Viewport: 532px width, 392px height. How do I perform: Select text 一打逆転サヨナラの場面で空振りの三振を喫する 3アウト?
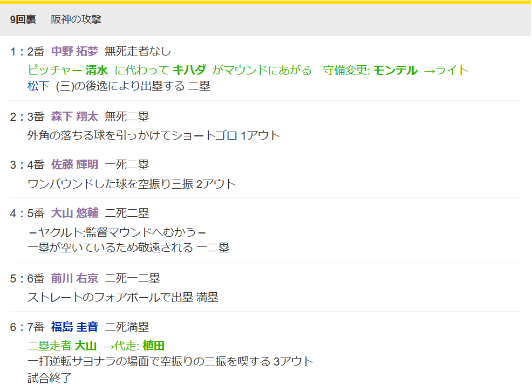point(170,361)
